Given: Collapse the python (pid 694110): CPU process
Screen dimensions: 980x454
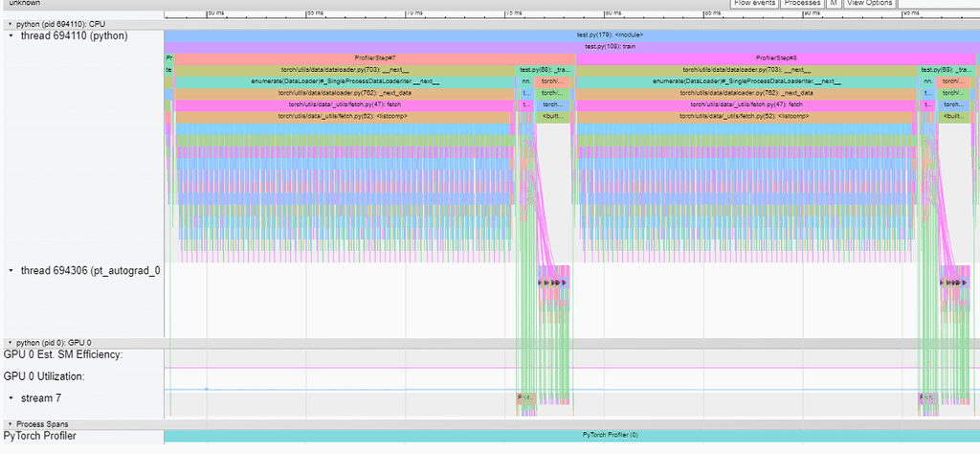Looking at the screenshot, I should pos(10,24).
